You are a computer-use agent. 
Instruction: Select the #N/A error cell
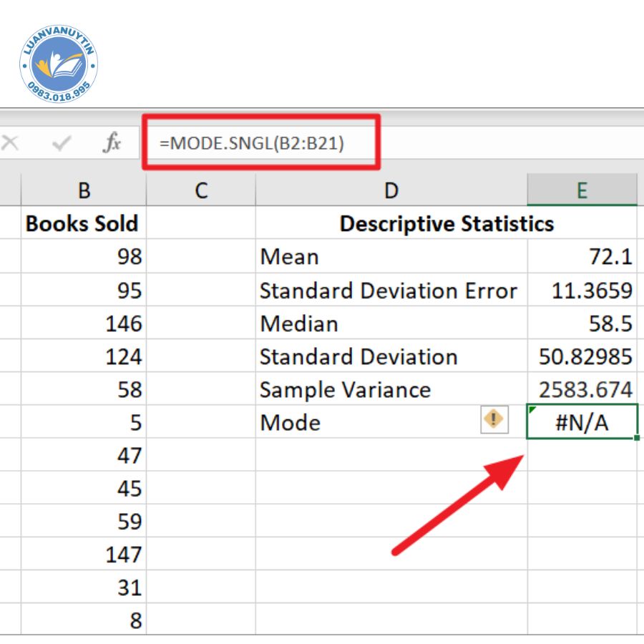[x=582, y=423]
